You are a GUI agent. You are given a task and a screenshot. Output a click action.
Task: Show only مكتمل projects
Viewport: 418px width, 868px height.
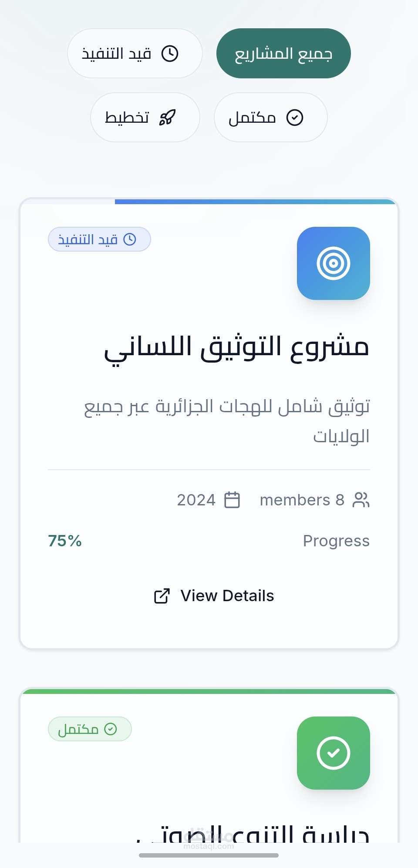pos(270,118)
